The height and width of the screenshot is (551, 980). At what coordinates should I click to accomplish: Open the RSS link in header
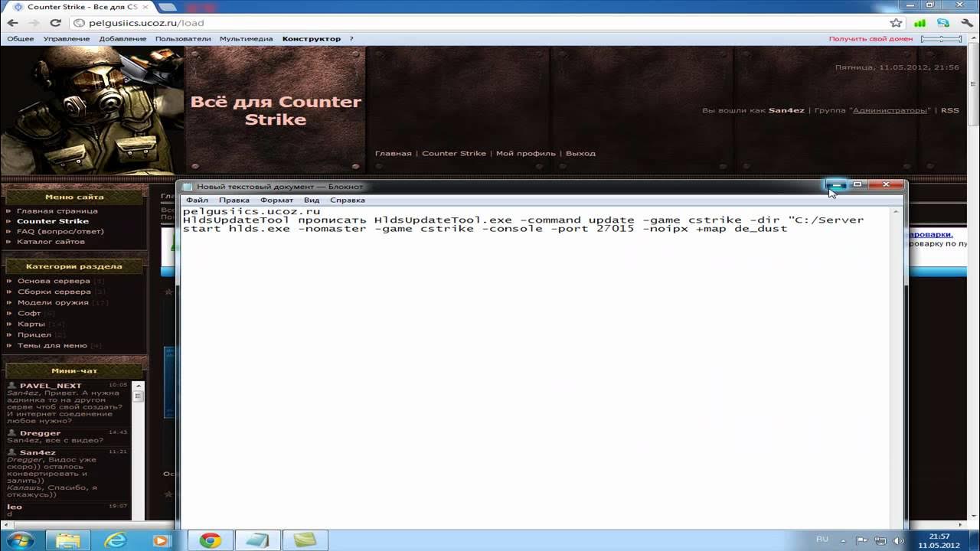[949, 110]
